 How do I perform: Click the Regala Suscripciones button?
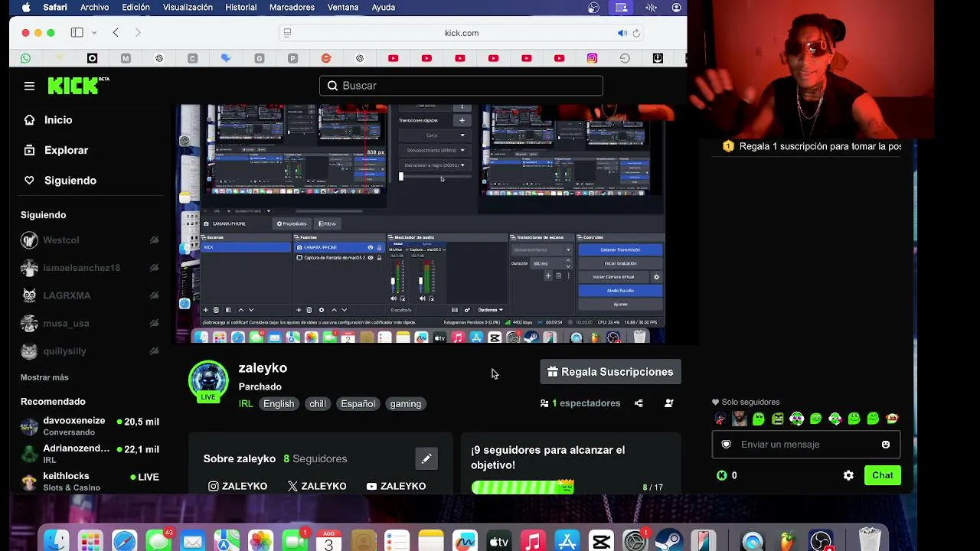click(610, 372)
